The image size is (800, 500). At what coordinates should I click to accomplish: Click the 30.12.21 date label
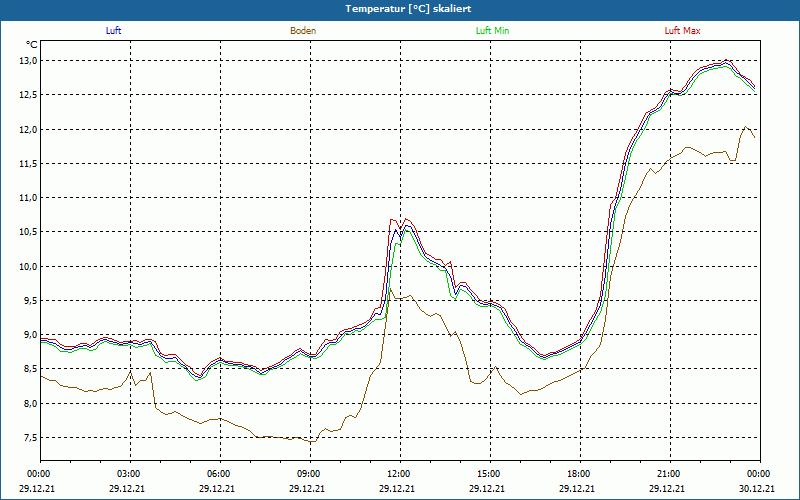tap(757, 488)
